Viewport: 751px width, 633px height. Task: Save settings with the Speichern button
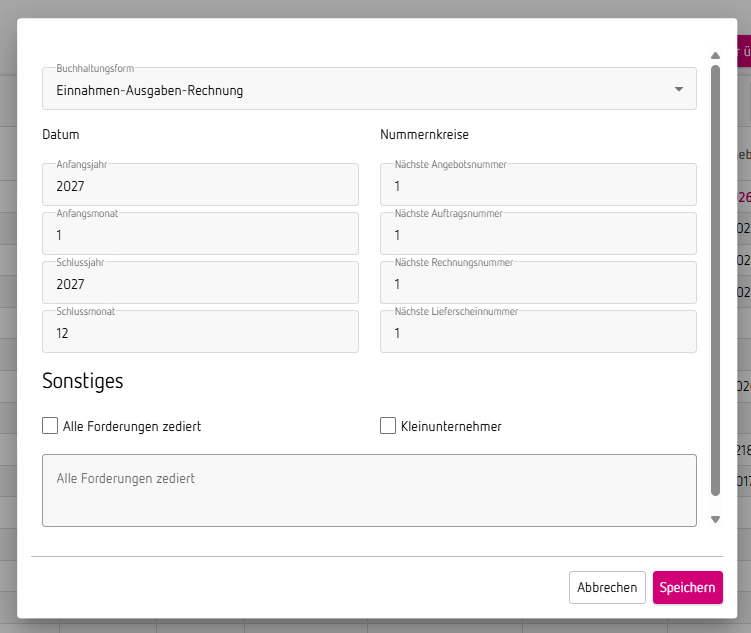coord(687,587)
